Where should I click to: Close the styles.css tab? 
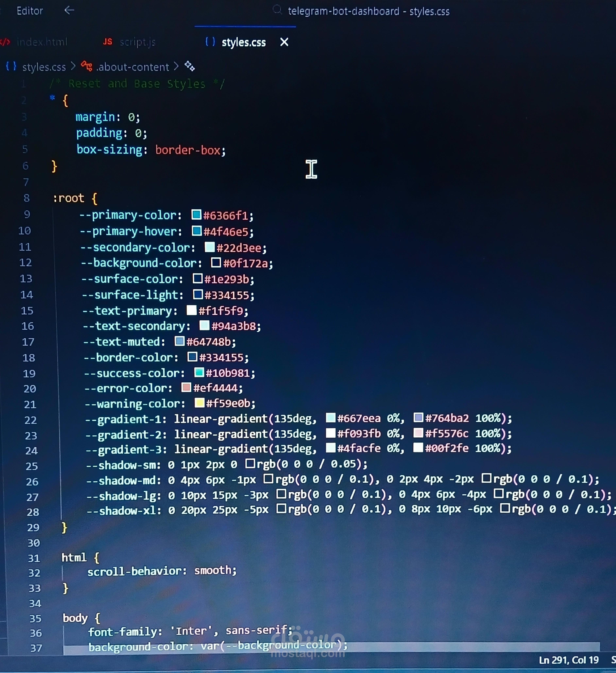click(x=284, y=42)
